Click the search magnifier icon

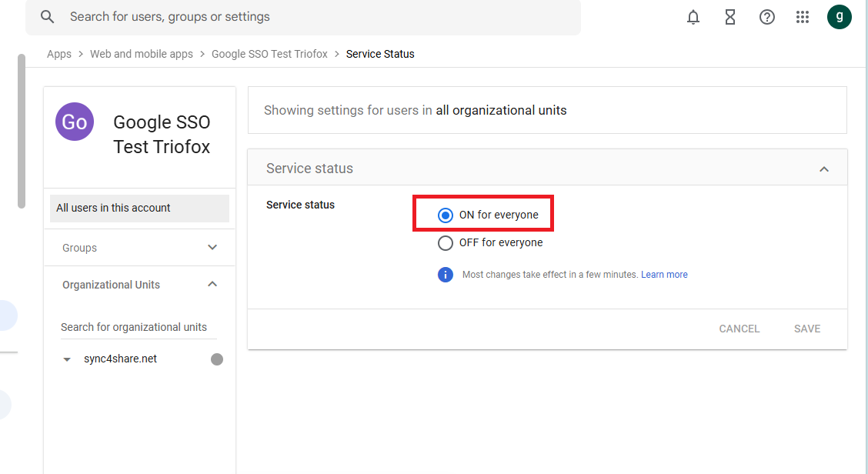point(48,17)
